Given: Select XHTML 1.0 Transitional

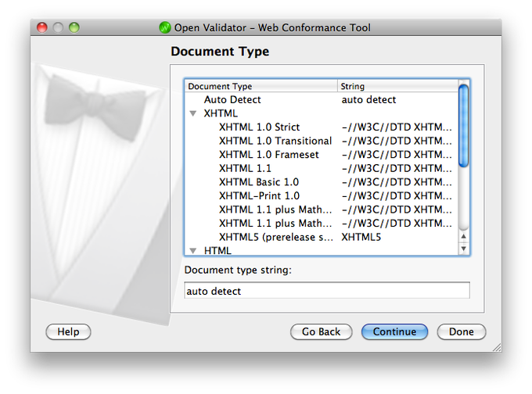Looking at the screenshot, I should [x=322, y=141].
